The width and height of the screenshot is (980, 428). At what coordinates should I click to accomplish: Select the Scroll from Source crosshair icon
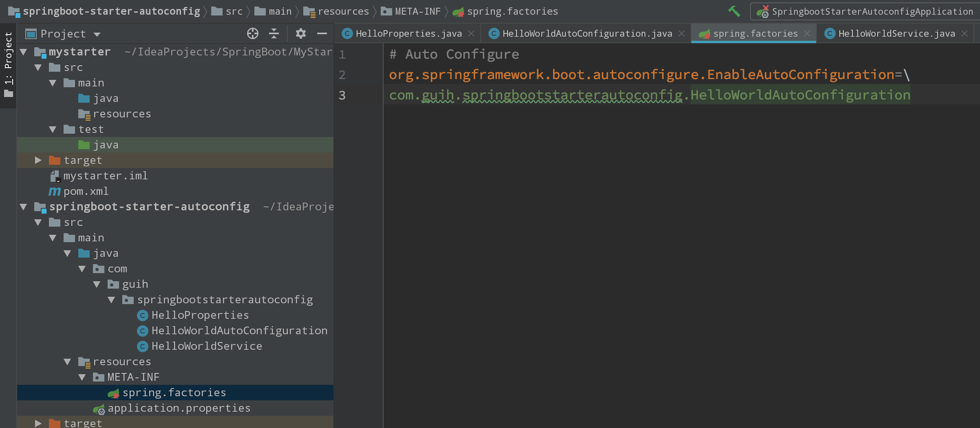point(253,33)
